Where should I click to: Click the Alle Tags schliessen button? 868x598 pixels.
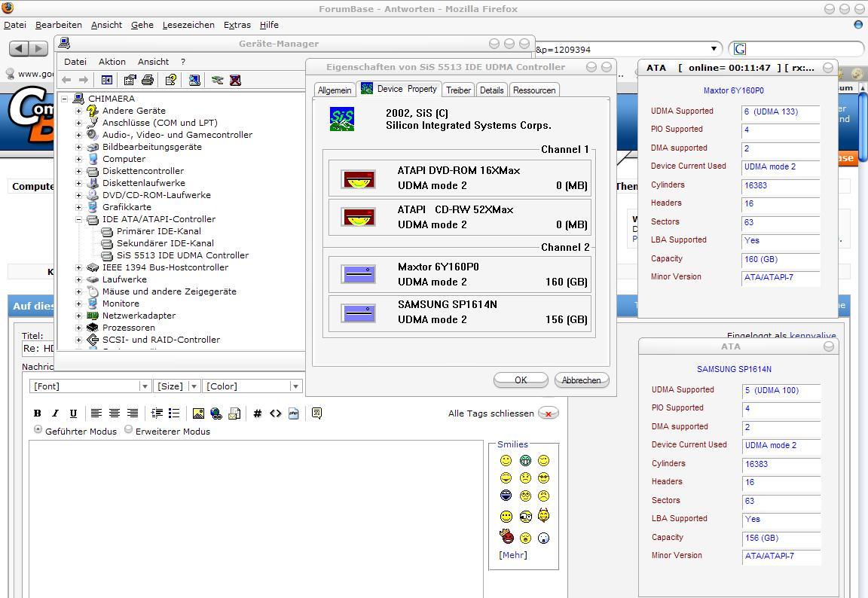point(549,413)
